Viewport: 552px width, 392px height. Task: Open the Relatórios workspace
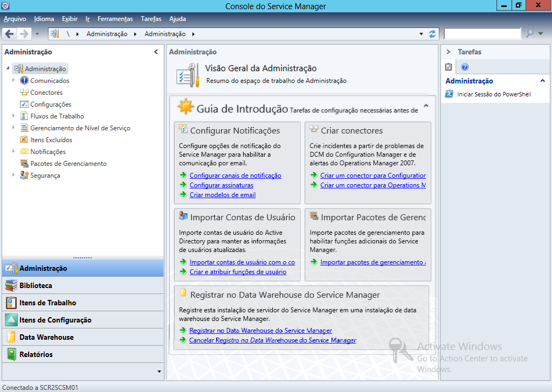click(82, 354)
